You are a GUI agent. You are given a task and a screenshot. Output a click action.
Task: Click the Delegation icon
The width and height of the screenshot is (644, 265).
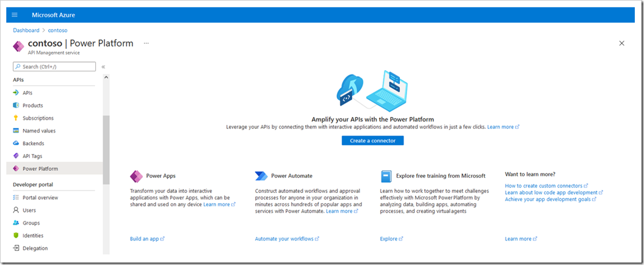coord(16,248)
